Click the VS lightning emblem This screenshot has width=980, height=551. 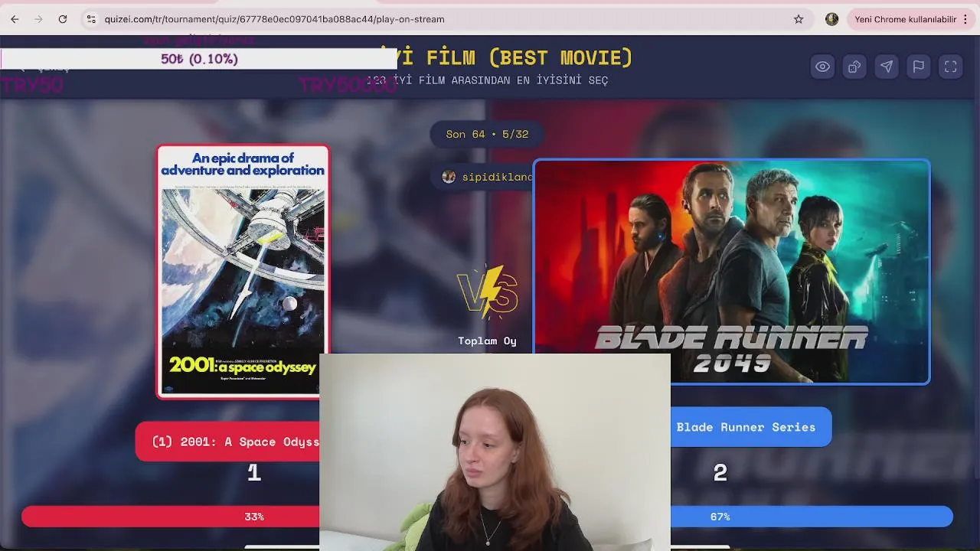[x=488, y=292]
